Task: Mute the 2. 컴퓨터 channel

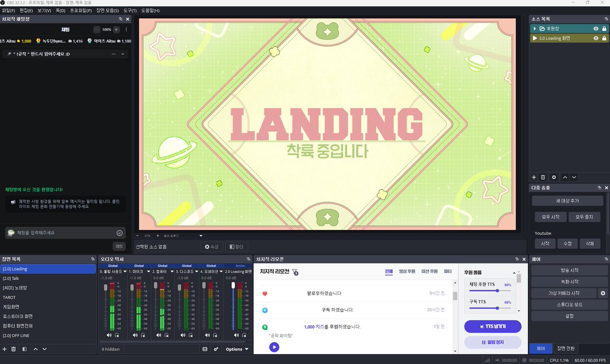Action: point(159,336)
